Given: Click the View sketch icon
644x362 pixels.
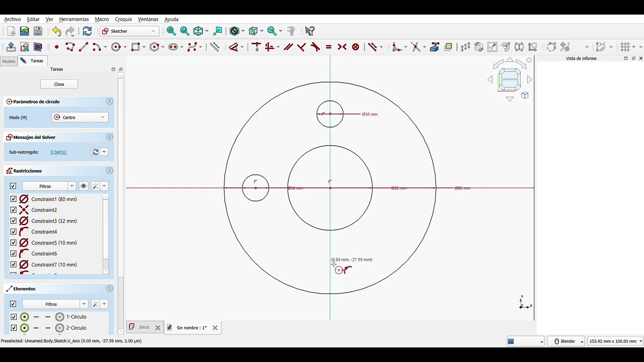Looking at the screenshot, I should click(24, 47).
